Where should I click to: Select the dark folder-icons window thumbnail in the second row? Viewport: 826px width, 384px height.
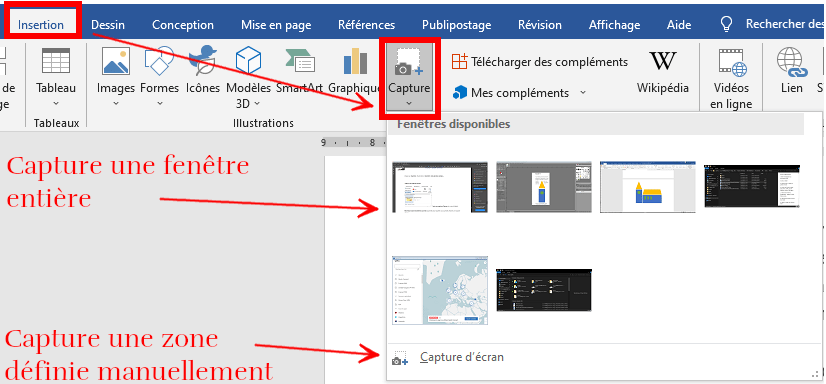click(544, 290)
